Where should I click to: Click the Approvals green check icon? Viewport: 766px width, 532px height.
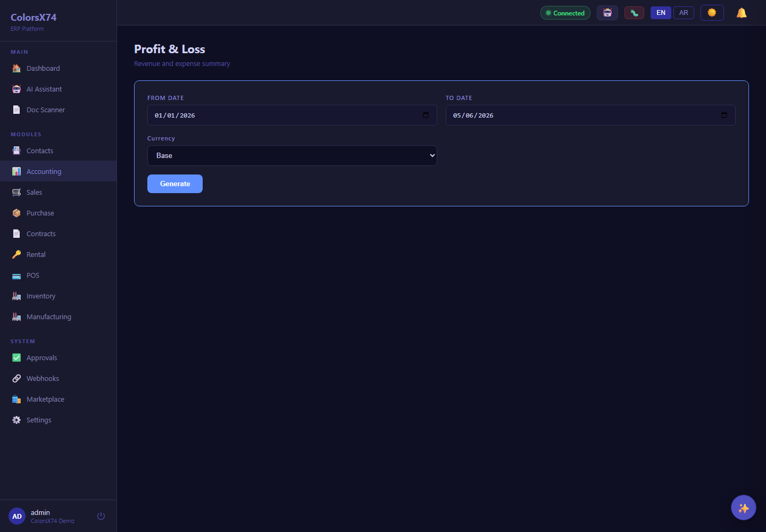click(16, 358)
